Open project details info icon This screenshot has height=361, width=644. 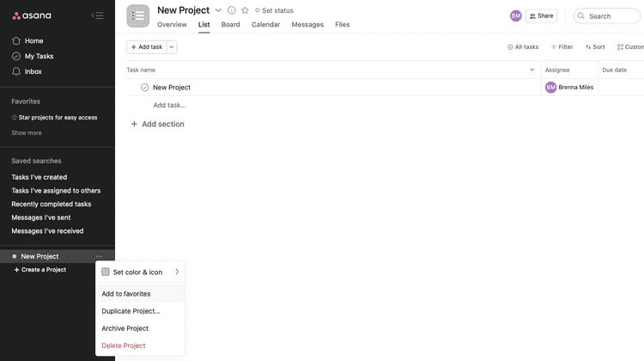click(232, 10)
